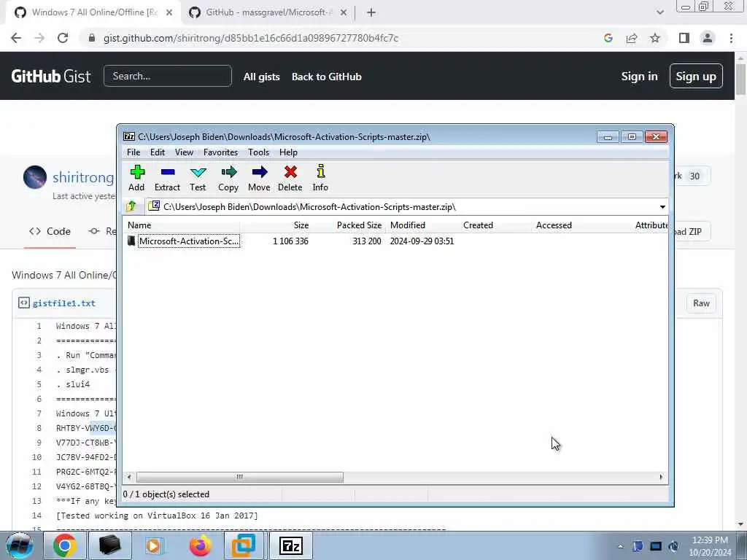747x560 pixels.
Task: Open the File menu in 7-Zip
Action: 133,152
